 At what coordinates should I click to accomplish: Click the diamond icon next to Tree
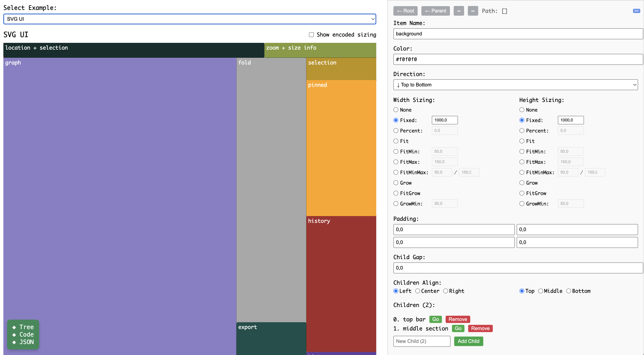pyautogui.click(x=14, y=327)
